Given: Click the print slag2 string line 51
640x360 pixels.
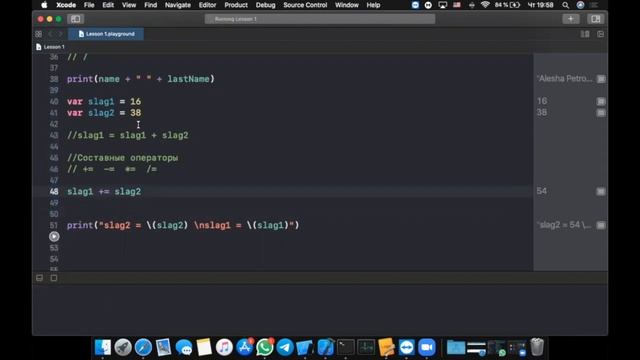Looking at the screenshot, I should [183, 225].
